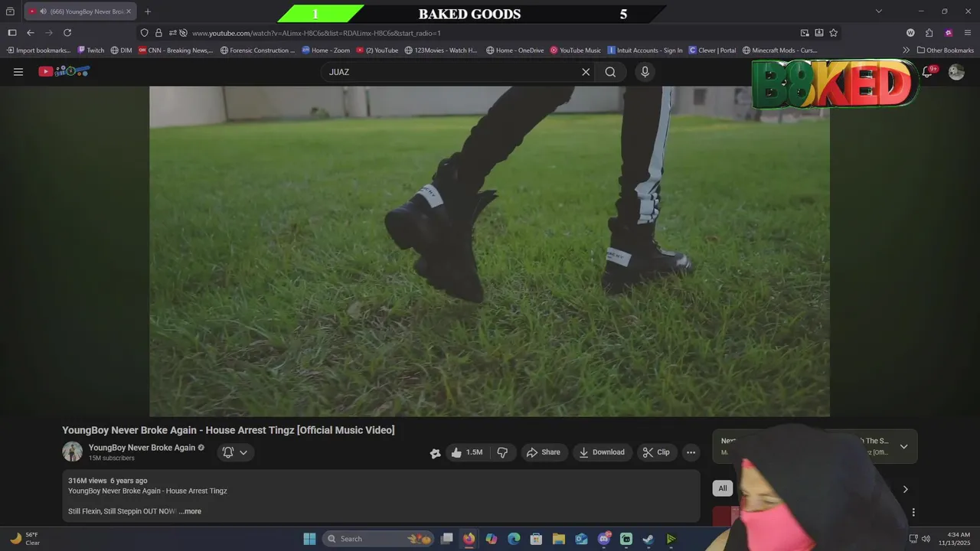Clear the JUAZ search text
This screenshot has height=551, width=980.
point(586,72)
